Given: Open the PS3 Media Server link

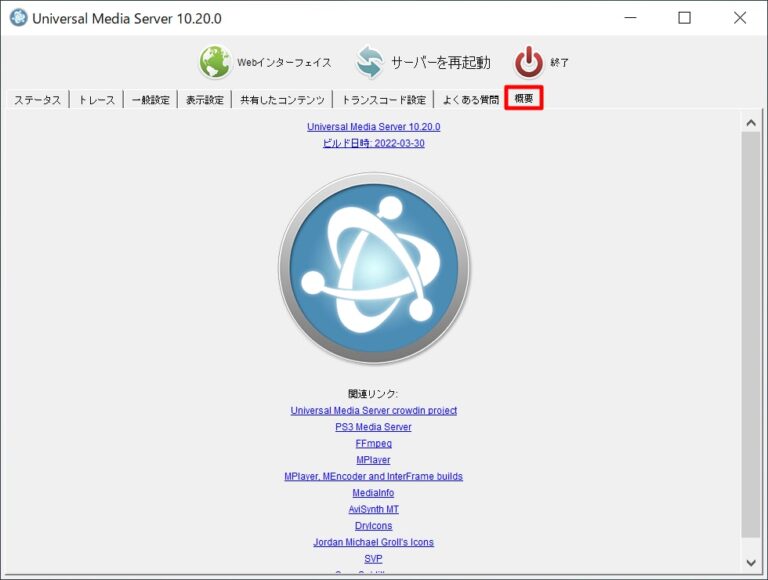Looking at the screenshot, I should (x=373, y=427).
